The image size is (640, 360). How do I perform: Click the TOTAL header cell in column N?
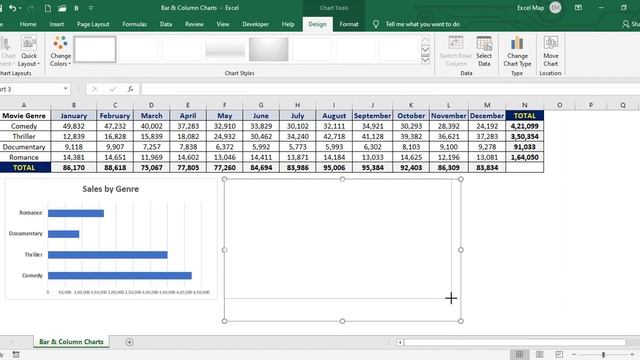[524, 116]
